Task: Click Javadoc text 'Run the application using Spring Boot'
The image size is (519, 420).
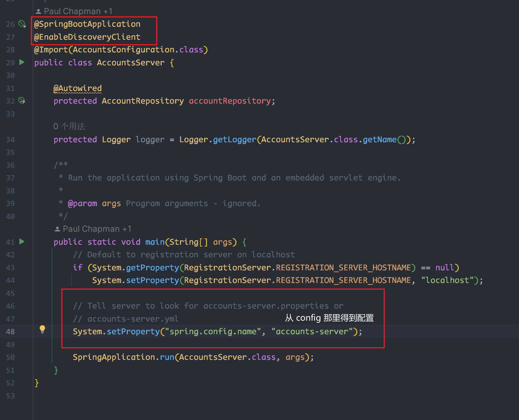Action: (x=157, y=178)
